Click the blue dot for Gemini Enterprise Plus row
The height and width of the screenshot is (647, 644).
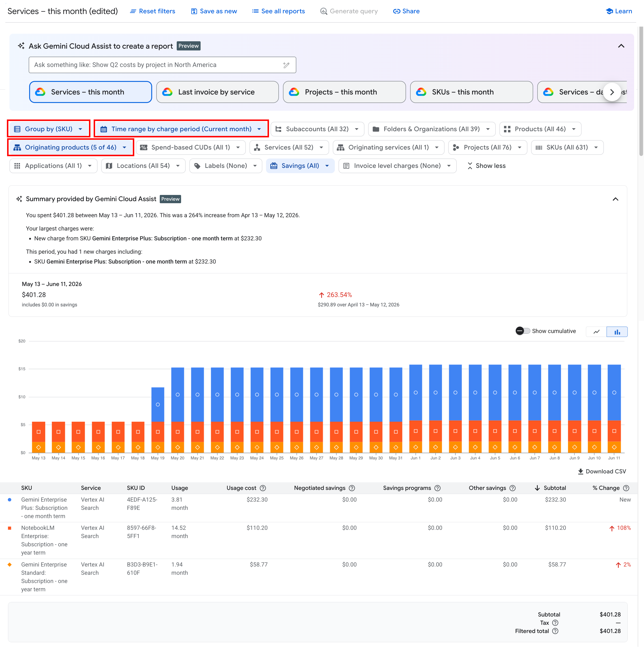point(10,500)
